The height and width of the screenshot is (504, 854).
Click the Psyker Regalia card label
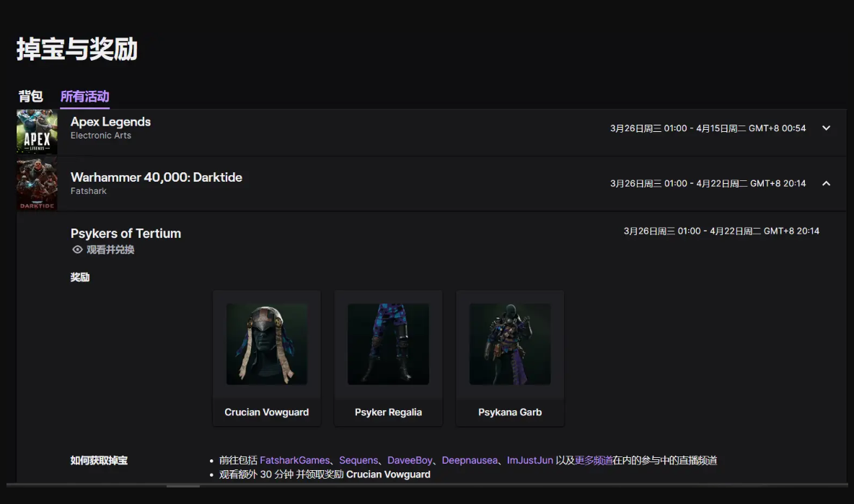coord(388,412)
